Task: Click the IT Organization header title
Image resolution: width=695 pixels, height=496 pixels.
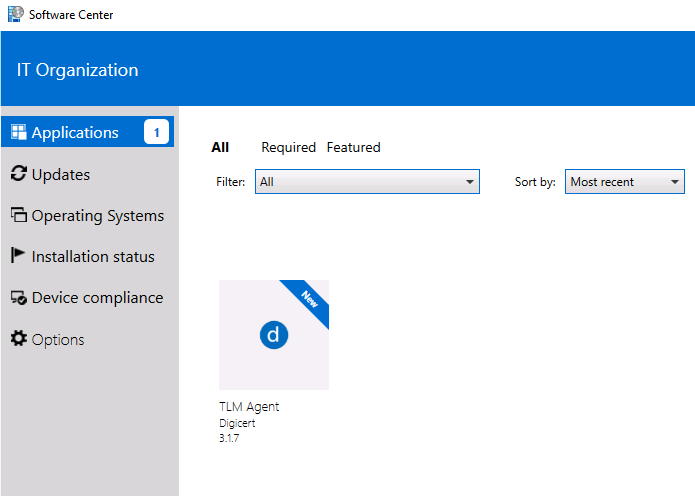Action: 78,70
